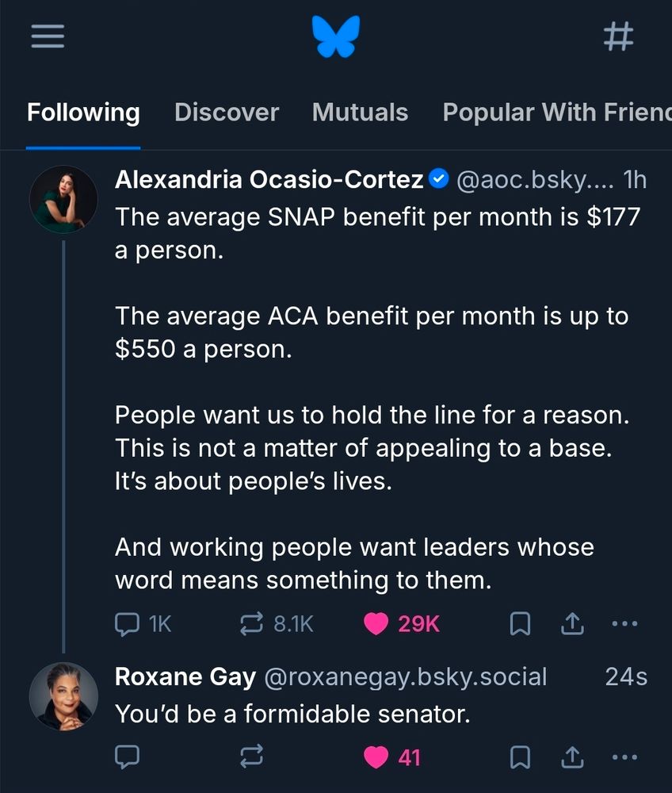
Task: Open reply options for Roxane Gay's post
Action: [x=128, y=757]
